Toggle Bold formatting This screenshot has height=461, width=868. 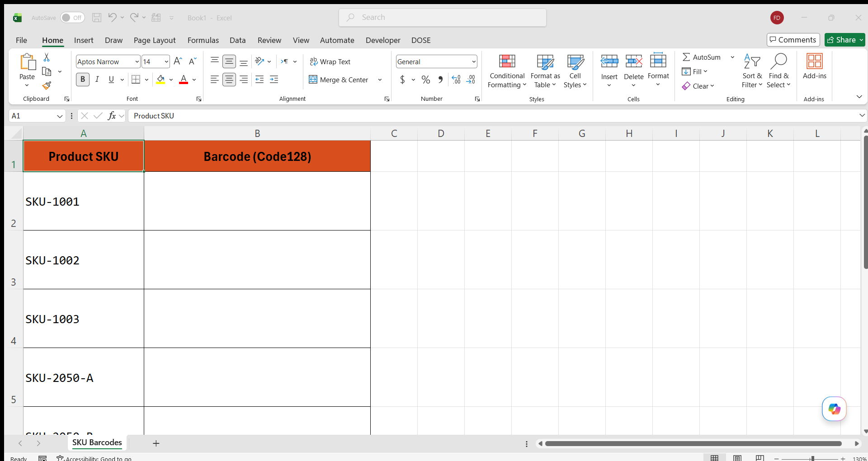[x=82, y=80]
